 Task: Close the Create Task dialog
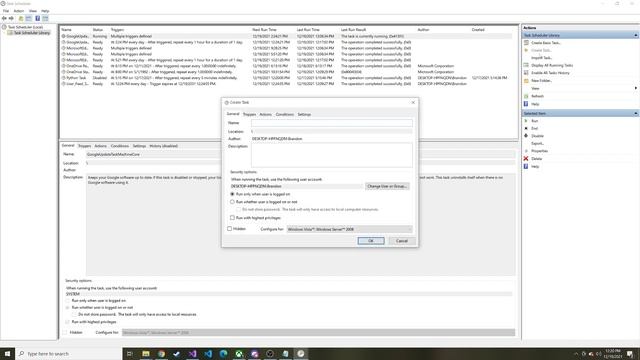click(x=413, y=102)
